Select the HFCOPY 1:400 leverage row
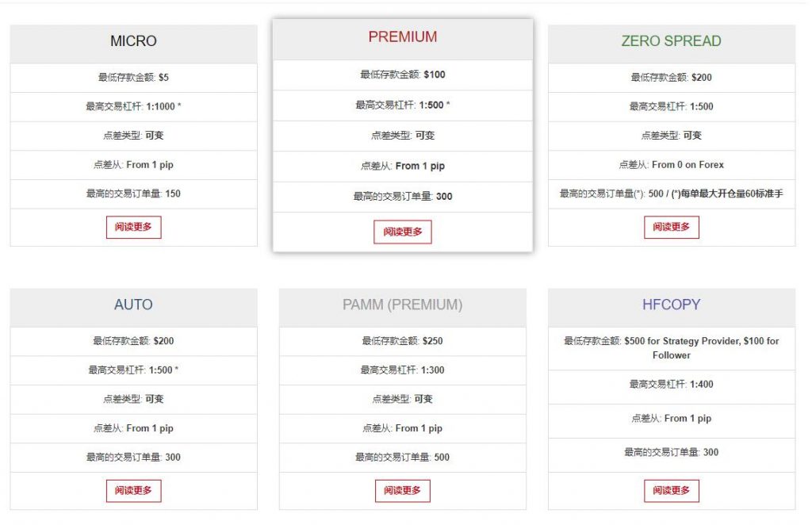 coord(671,384)
